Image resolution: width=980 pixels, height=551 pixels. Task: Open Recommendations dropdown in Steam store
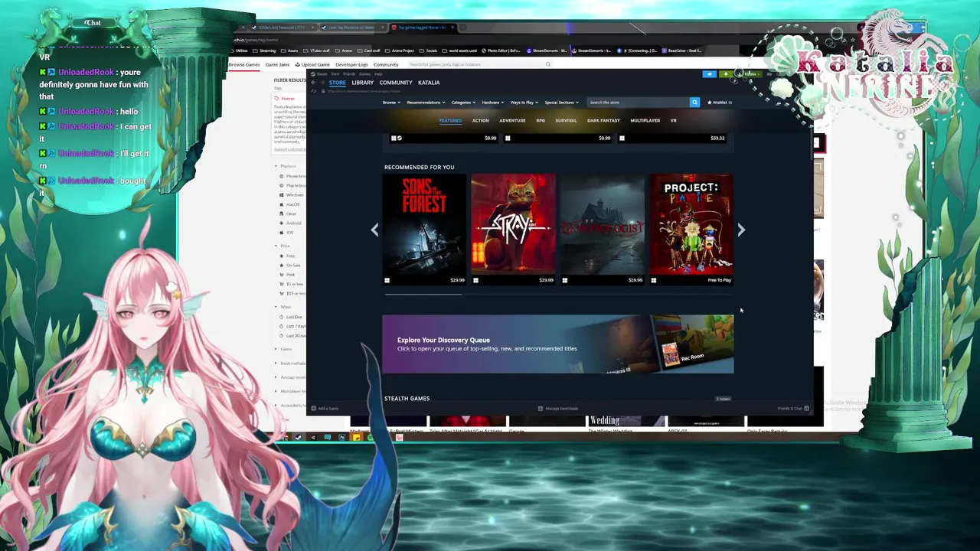coord(426,102)
